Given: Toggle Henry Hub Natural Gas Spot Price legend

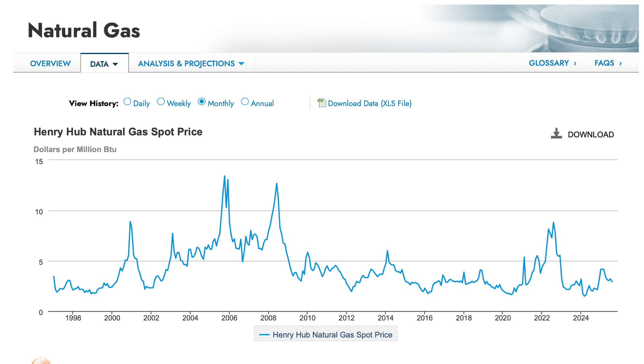Looking at the screenshot, I should click(x=332, y=335).
